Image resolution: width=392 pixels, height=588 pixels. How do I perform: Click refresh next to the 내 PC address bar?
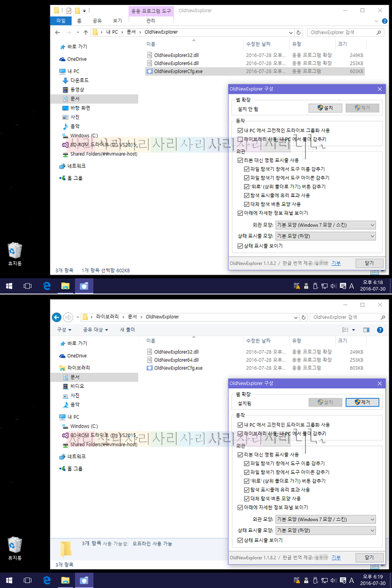click(x=299, y=33)
